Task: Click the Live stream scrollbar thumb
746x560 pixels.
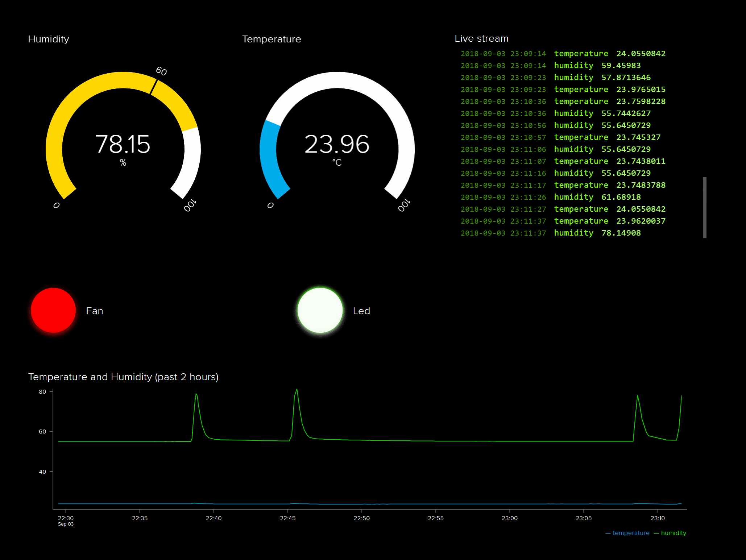Action: [x=704, y=207]
